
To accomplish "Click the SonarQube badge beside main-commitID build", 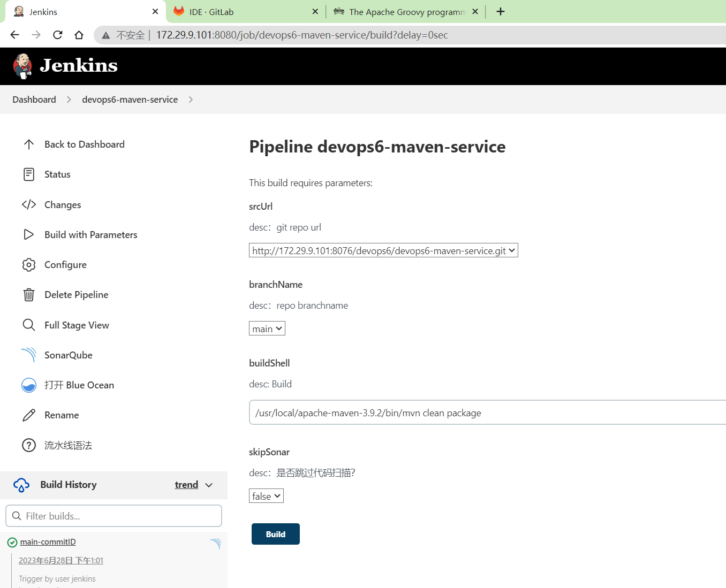I will coord(216,543).
